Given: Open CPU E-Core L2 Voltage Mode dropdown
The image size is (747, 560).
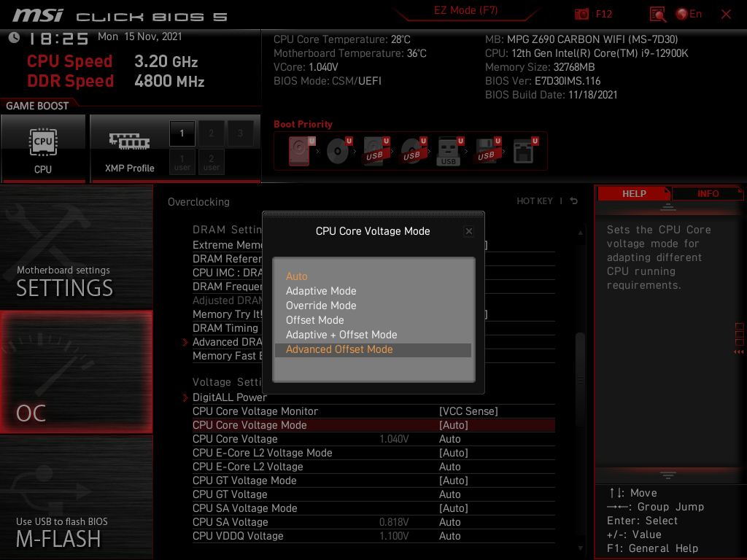Looking at the screenshot, I should (x=454, y=452).
